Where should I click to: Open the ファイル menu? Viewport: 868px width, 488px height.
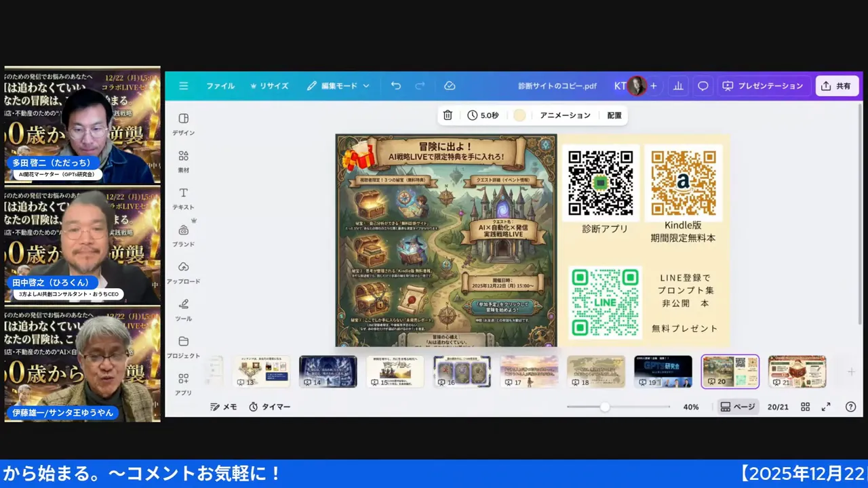click(x=220, y=86)
